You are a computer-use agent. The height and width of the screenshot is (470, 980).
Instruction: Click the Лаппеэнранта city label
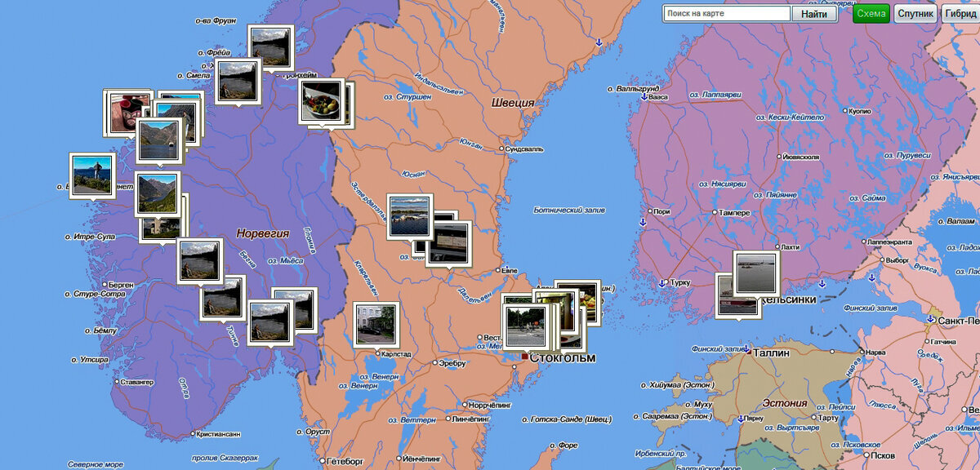(891, 242)
